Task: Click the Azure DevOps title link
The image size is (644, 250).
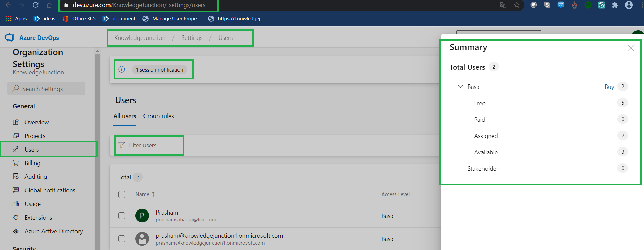Action: pyautogui.click(x=39, y=38)
